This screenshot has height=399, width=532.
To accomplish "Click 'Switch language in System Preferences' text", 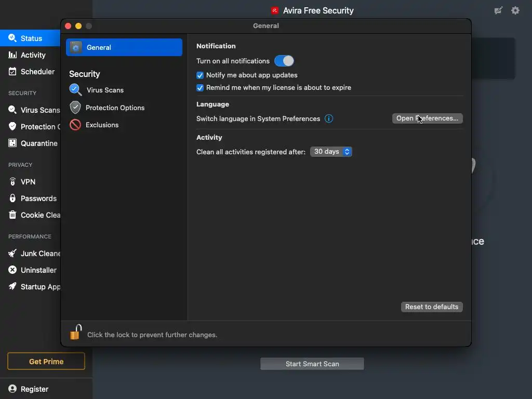I will tap(258, 119).
